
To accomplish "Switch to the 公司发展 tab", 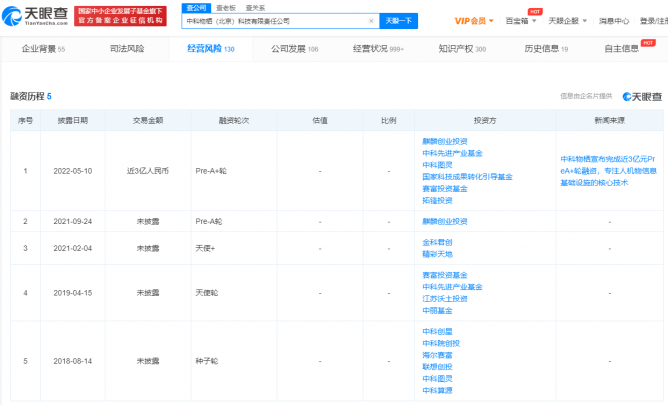I will pyautogui.click(x=295, y=49).
